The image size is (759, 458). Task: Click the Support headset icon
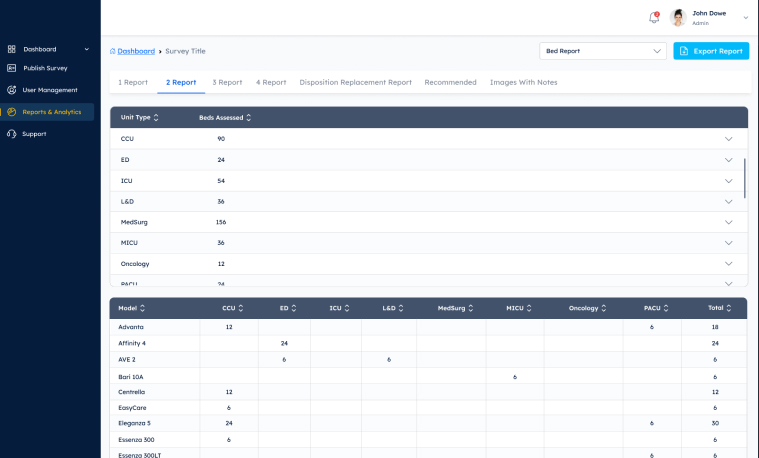(12, 134)
